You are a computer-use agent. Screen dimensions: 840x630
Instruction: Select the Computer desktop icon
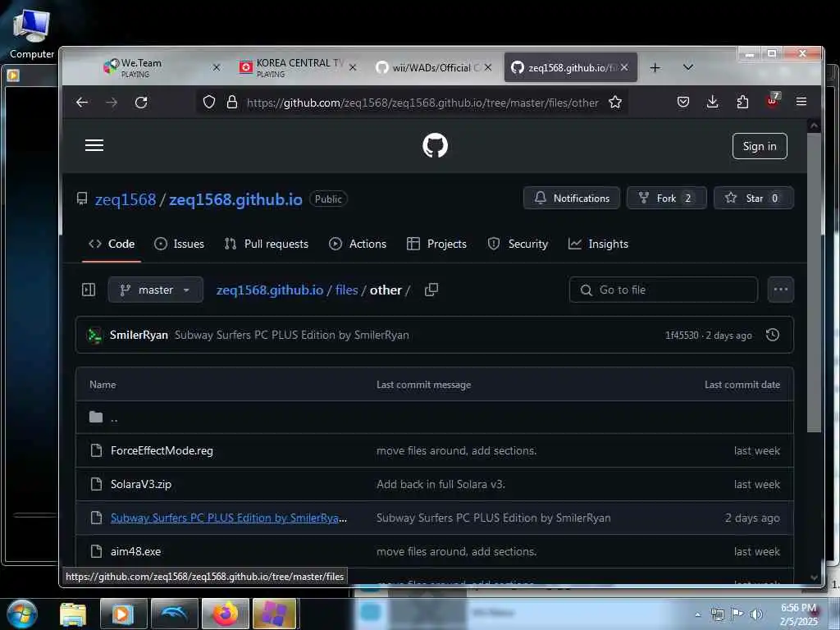[x=32, y=33]
